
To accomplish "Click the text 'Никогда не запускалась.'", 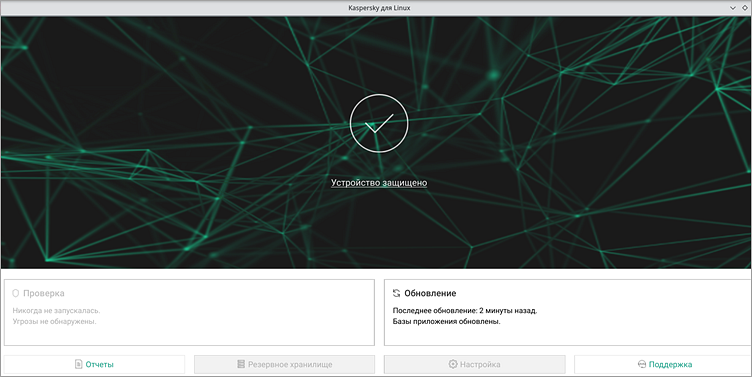I will [x=56, y=311].
